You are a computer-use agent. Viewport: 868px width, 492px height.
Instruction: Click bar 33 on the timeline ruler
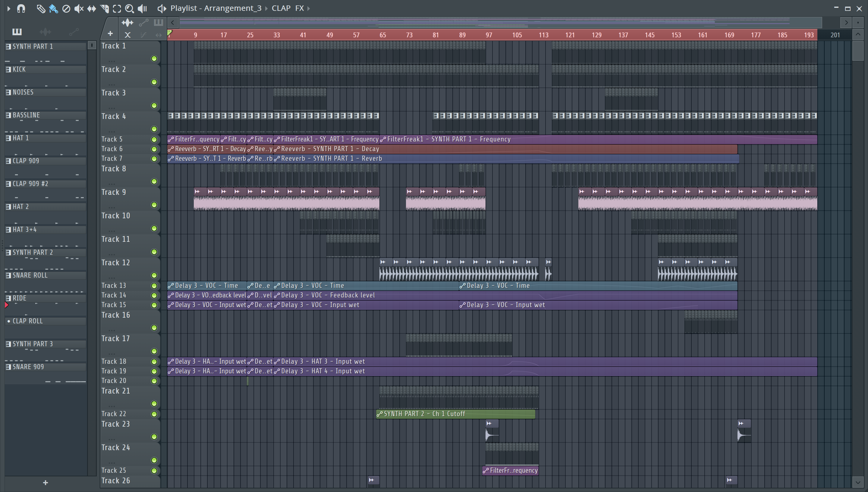click(x=277, y=35)
